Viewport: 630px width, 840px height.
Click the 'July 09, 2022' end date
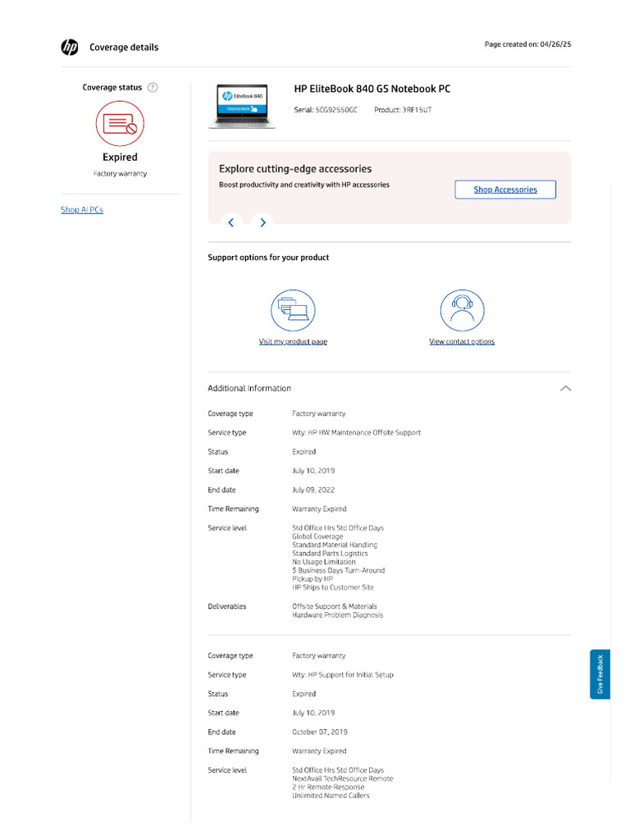point(313,490)
